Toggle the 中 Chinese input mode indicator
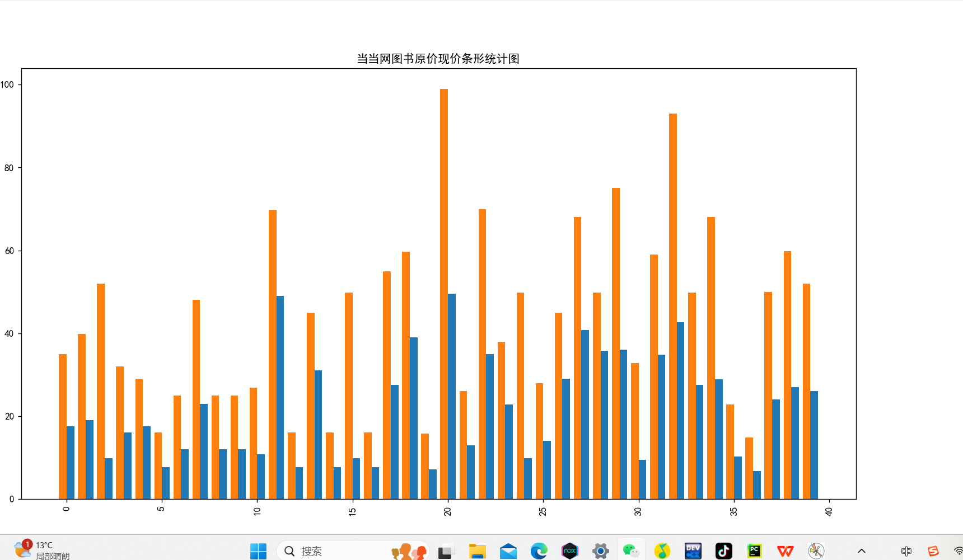This screenshot has height=560, width=963. 906,552
